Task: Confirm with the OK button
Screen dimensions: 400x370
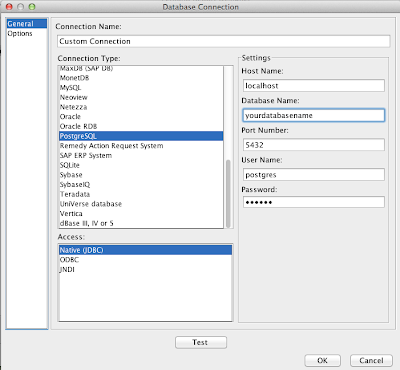Action: coord(322,360)
